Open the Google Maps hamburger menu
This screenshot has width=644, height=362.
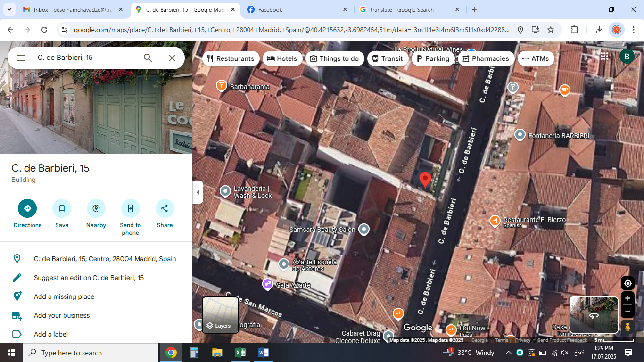coord(21,58)
